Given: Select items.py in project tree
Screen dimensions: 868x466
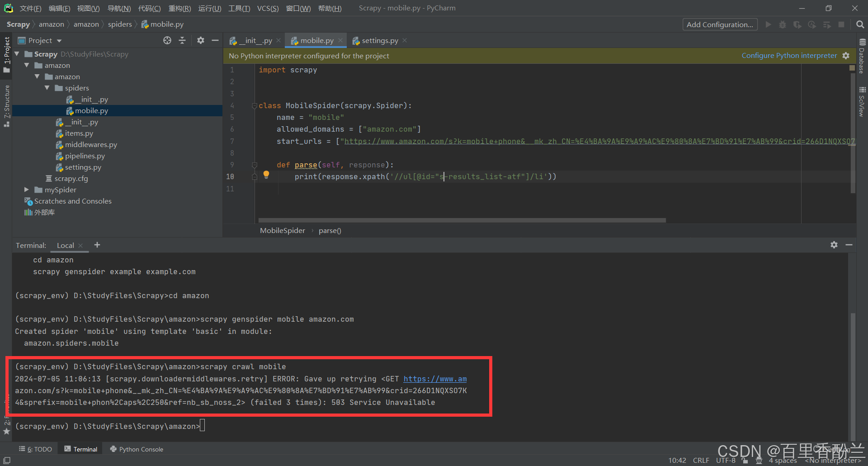Looking at the screenshot, I should click(79, 133).
